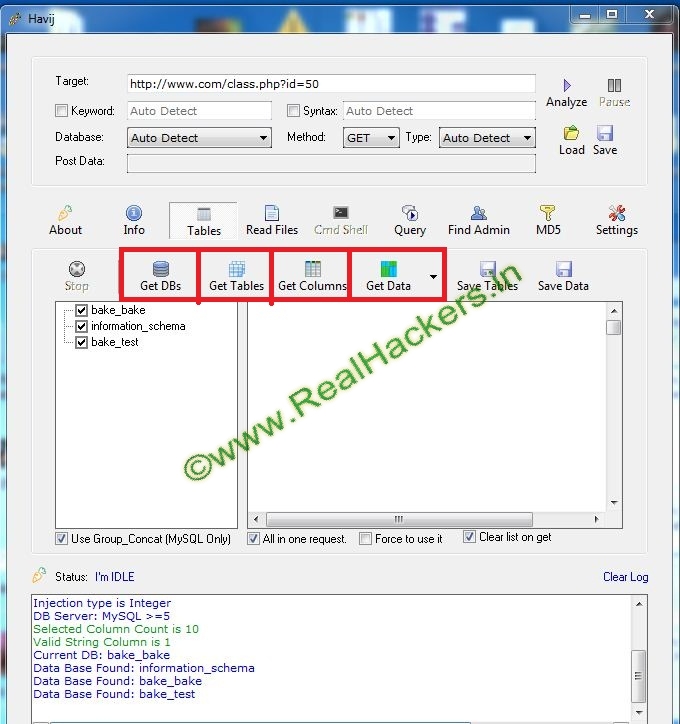Click the data pane horizontal scrollbar thumb
Screen dimensions: 680x724
(399, 519)
